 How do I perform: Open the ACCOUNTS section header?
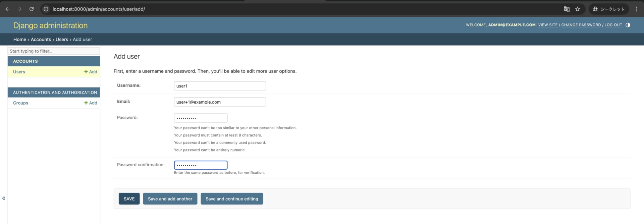(x=25, y=61)
